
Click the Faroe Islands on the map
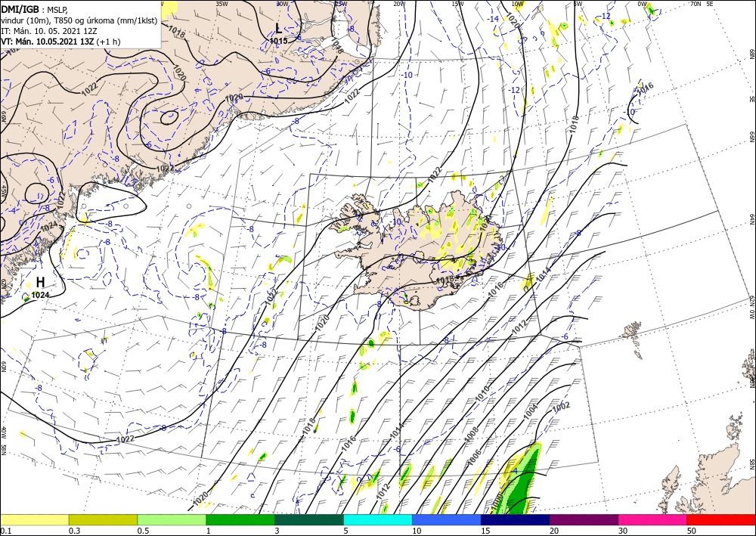(x=633, y=331)
